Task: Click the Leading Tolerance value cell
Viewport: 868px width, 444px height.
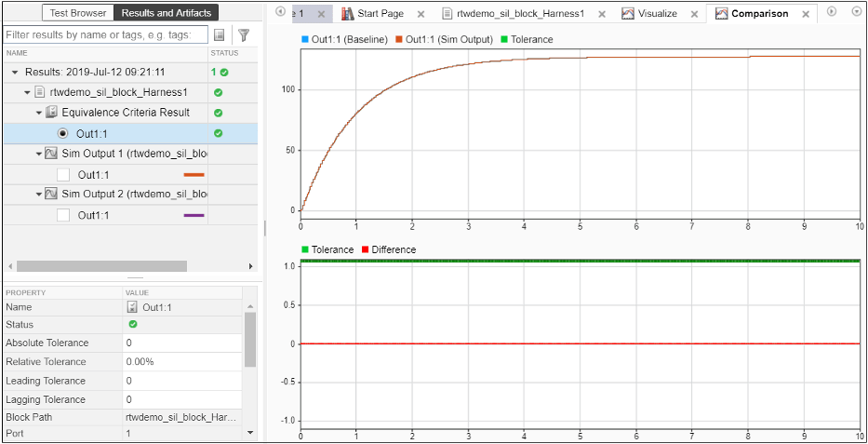Action: point(182,381)
